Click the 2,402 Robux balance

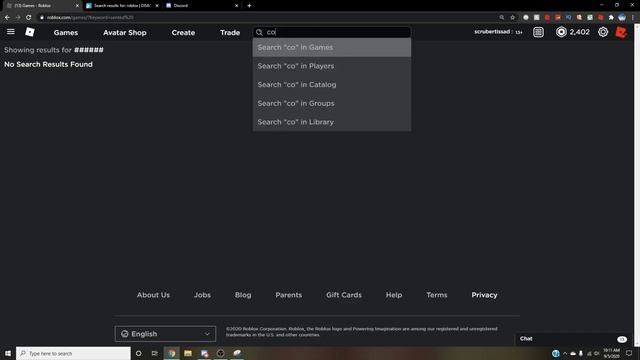pyautogui.click(x=580, y=32)
